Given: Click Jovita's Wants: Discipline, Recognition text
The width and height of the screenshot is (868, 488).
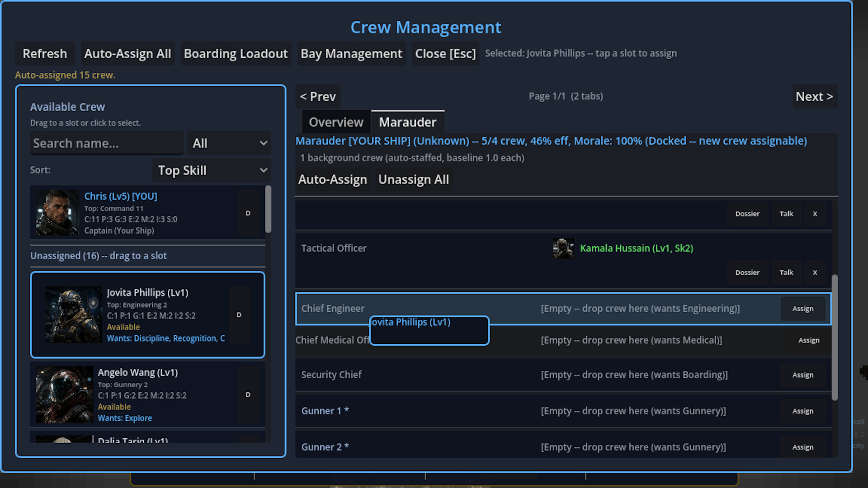Looking at the screenshot, I should point(165,338).
